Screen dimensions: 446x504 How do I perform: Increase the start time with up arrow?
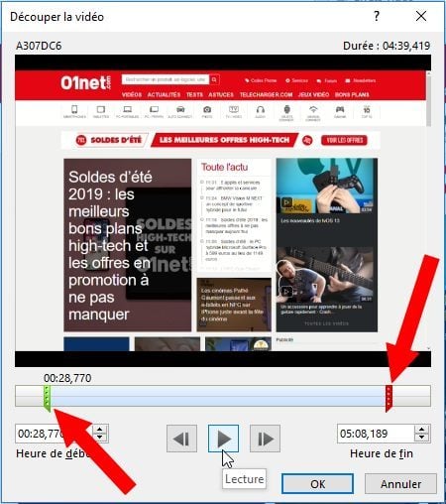(100, 430)
